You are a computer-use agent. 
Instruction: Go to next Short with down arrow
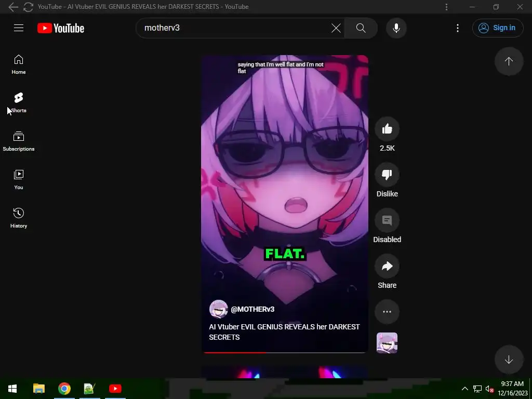tap(509, 360)
